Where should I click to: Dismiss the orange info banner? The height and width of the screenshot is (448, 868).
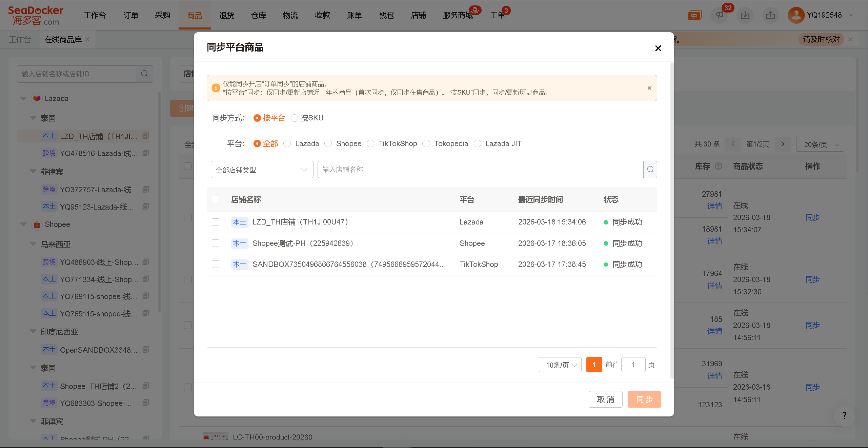(649, 88)
